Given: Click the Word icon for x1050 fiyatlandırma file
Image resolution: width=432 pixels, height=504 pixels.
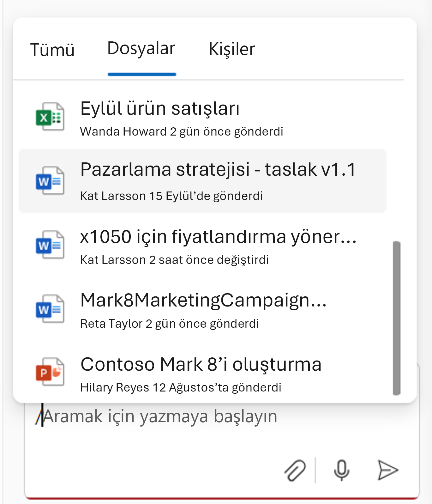Looking at the screenshot, I should coord(50,245).
